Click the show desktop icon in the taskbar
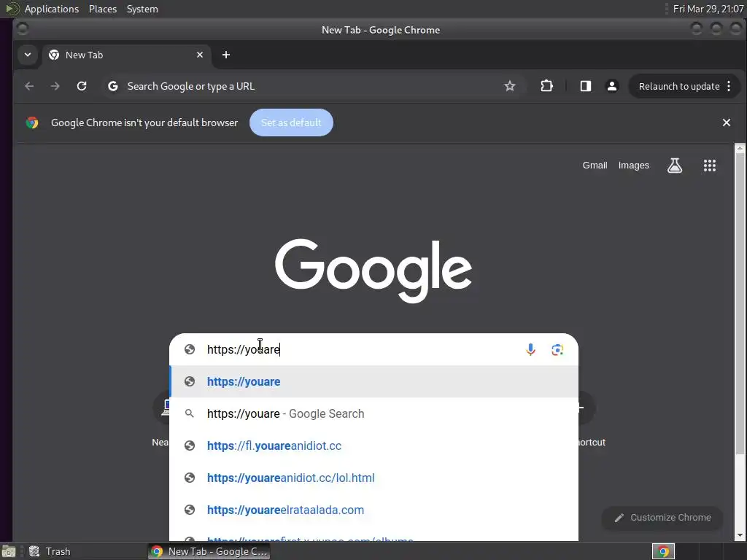Viewport: 747px width, 560px height. [x=9, y=551]
